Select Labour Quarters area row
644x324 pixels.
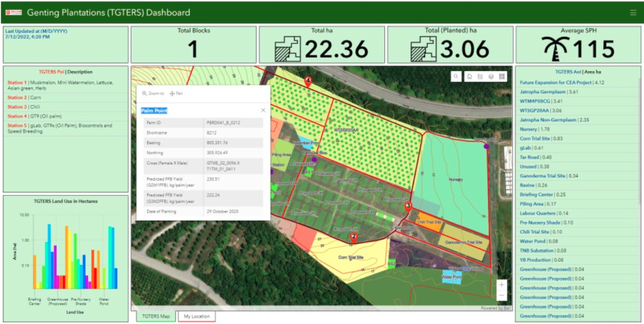click(x=578, y=213)
